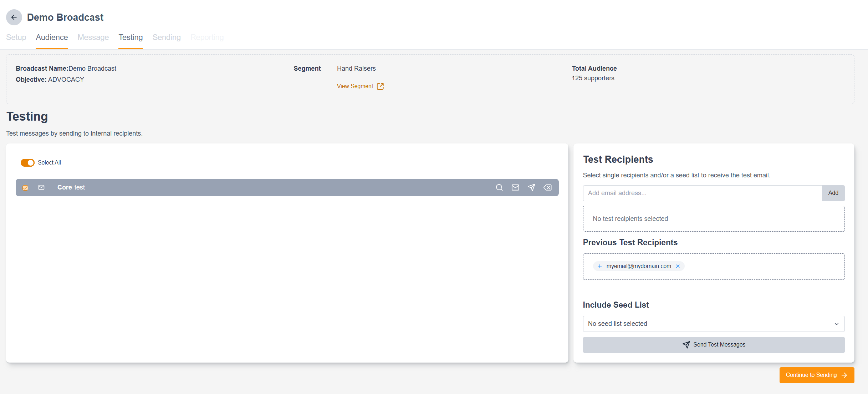Click the Demo Broadcast page title
The image size is (868, 394).
[65, 17]
